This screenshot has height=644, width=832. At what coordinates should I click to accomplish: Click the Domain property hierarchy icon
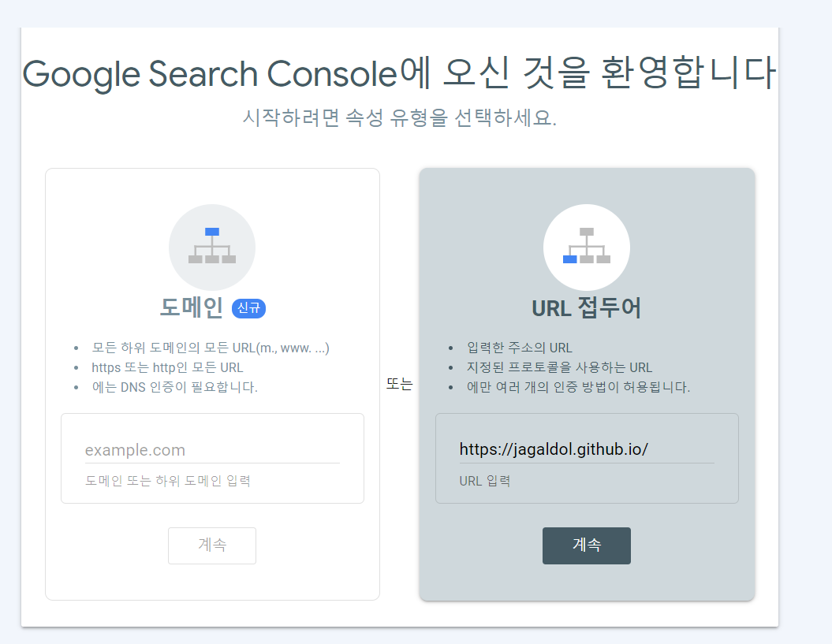pyautogui.click(x=211, y=247)
